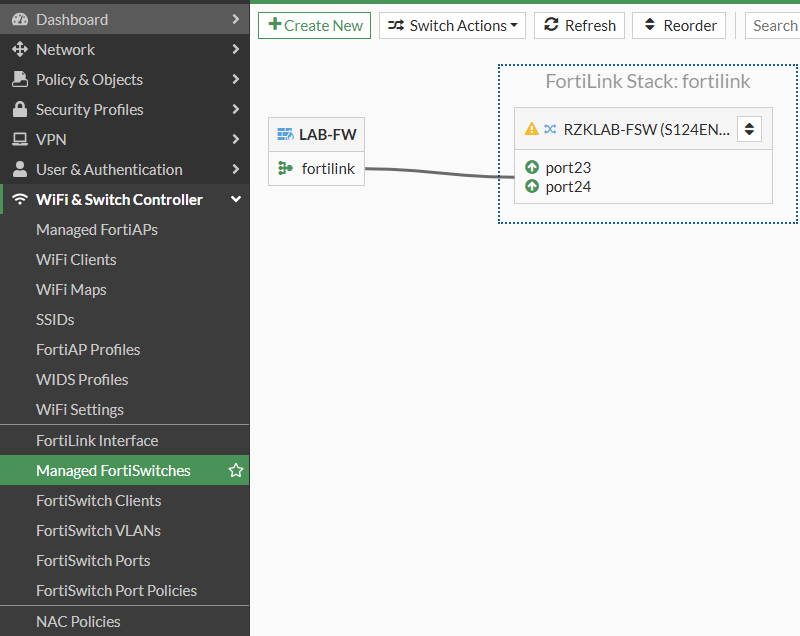Favorite Managed FortiSwitches with the star icon
This screenshot has width=800, height=636.
pyautogui.click(x=236, y=470)
